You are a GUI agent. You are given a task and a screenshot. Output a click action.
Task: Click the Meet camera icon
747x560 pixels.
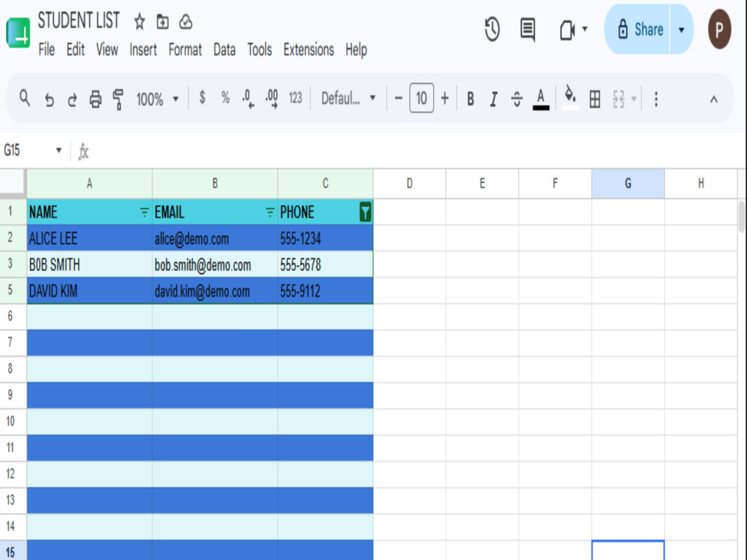[x=567, y=30]
